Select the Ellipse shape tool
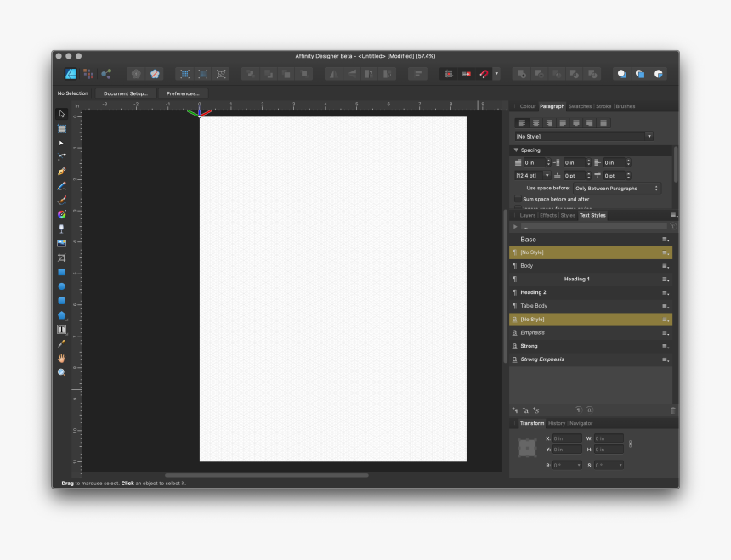 61,286
